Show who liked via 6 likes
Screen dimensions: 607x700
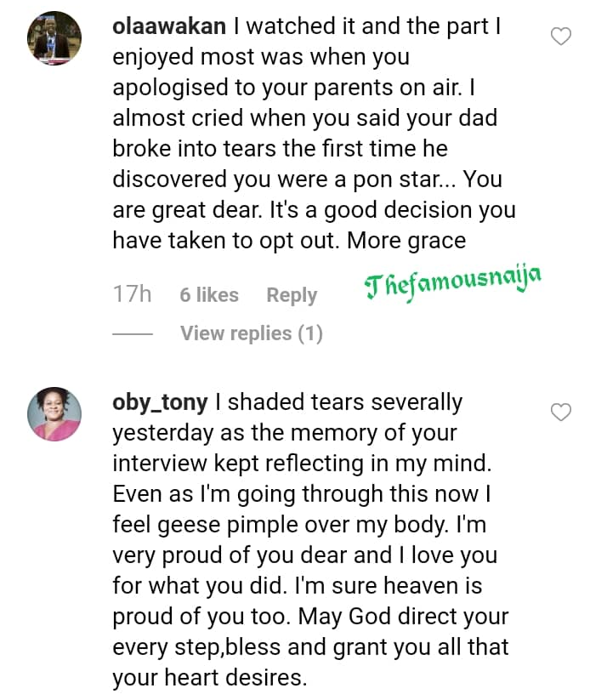pos(209,295)
